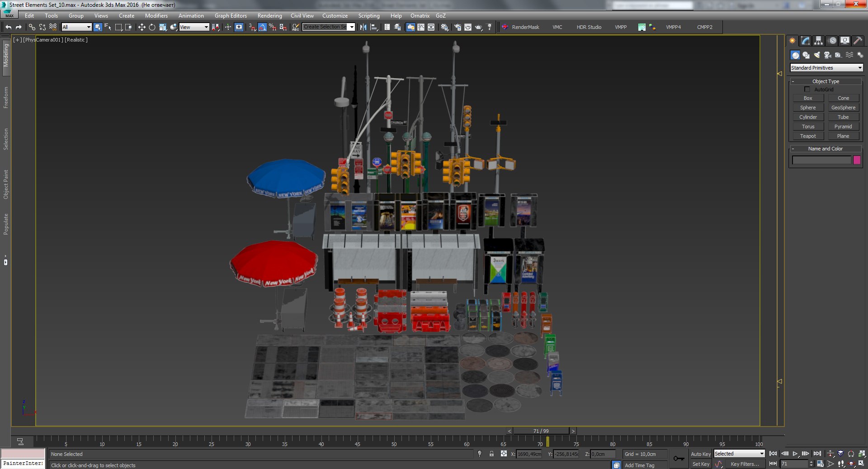Switch to the Hierarchy panel tab

click(819, 41)
